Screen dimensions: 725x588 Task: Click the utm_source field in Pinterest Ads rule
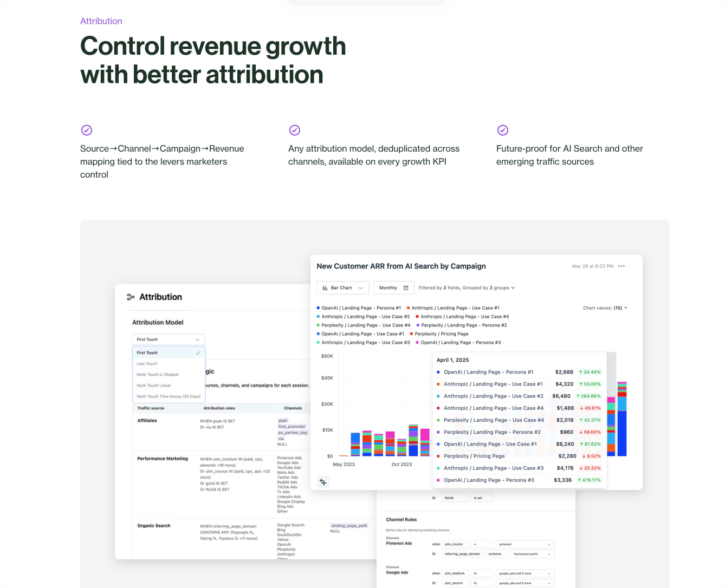point(456,544)
